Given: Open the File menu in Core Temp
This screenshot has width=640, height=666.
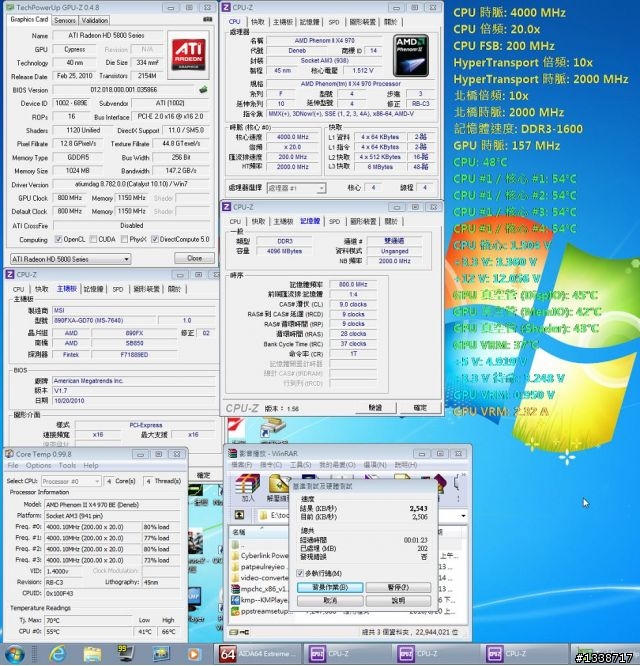Looking at the screenshot, I should (13, 466).
